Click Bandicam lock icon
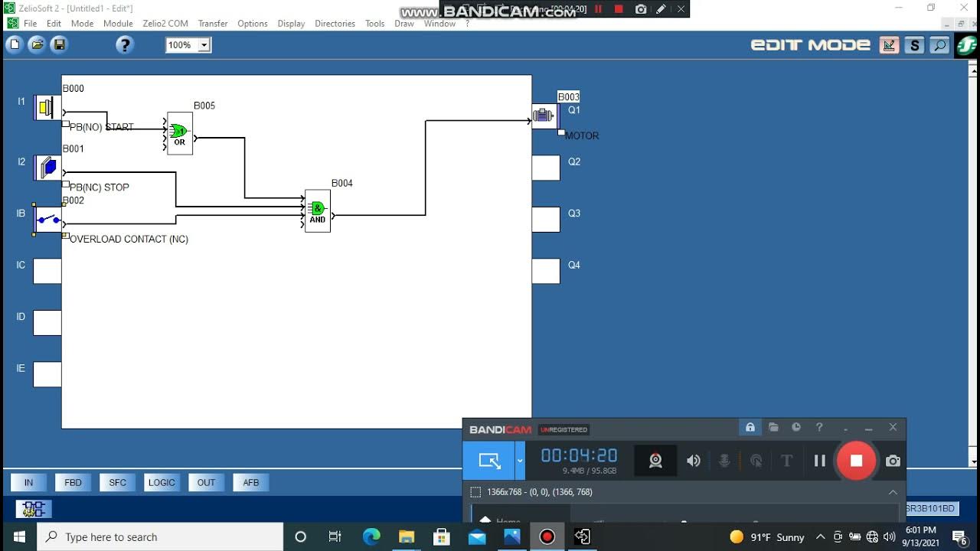This screenshot has height=551, width=980. point(750,428)
